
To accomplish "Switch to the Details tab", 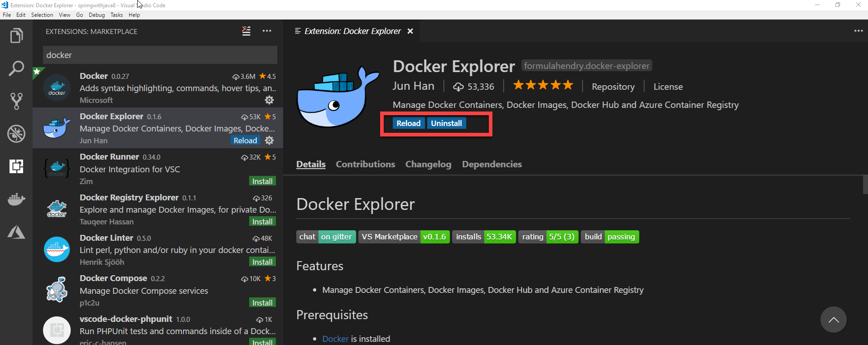I will [311, 164].
